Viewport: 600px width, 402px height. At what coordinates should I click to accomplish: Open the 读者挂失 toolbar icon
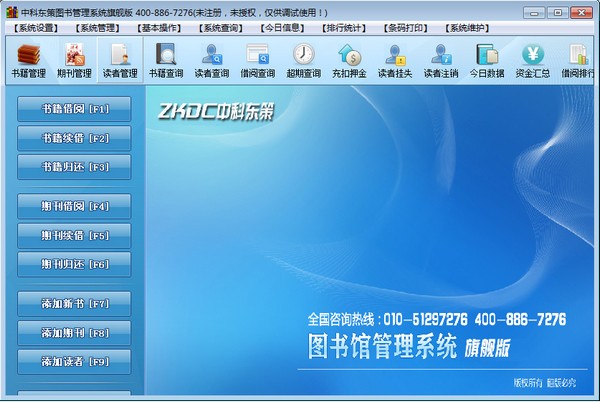395,60
